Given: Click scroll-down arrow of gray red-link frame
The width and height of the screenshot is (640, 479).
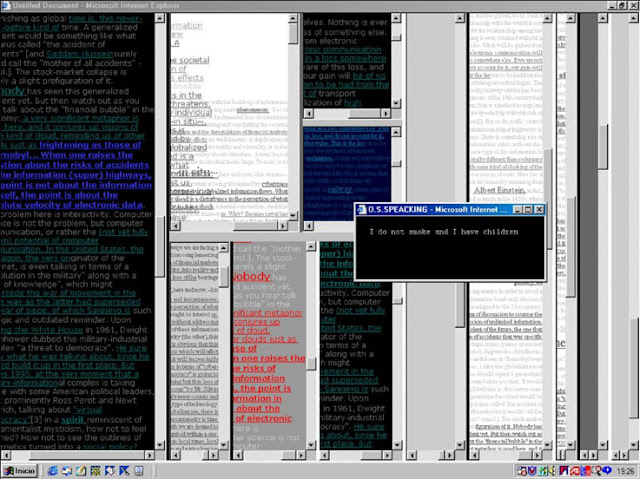Looking at the screenshot, I should (311, 445).
